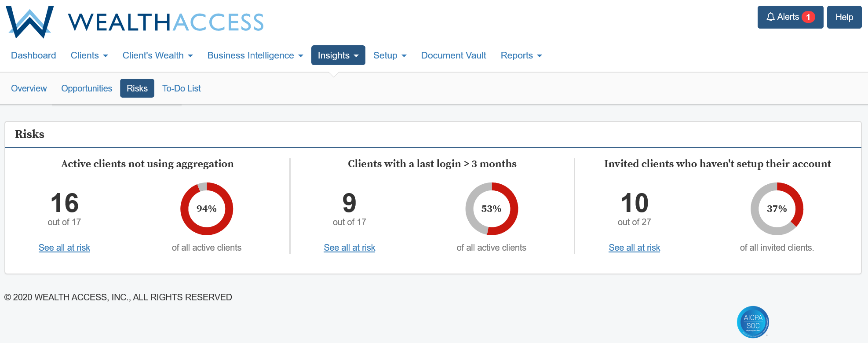The height and width of the screenshot is (343, 868).
Task: Switch to the Overview tab
Action: coord(29,88)
